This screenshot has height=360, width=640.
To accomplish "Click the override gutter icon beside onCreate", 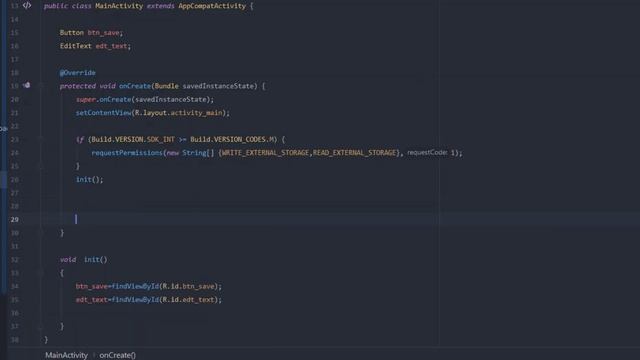I will (x=27, y=85).
